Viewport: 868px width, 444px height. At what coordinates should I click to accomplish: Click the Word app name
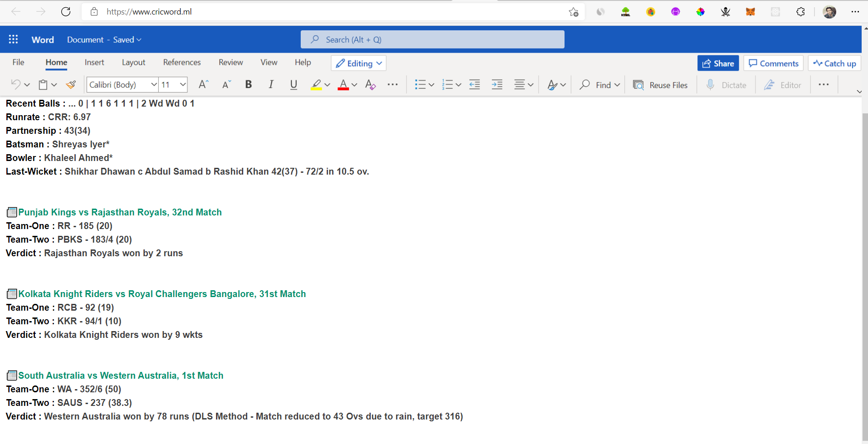[x=43, y=40]
